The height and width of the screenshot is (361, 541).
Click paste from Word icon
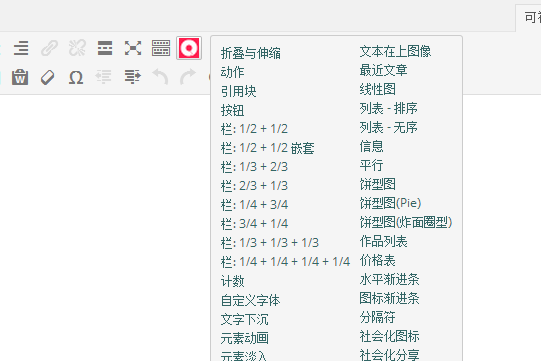click(x=20, y=77)
